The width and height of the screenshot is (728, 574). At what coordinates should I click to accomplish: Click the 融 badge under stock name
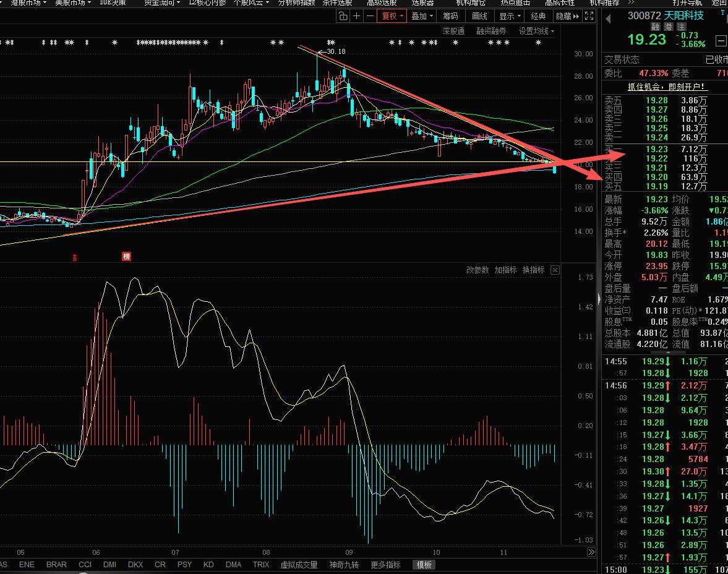655,27
